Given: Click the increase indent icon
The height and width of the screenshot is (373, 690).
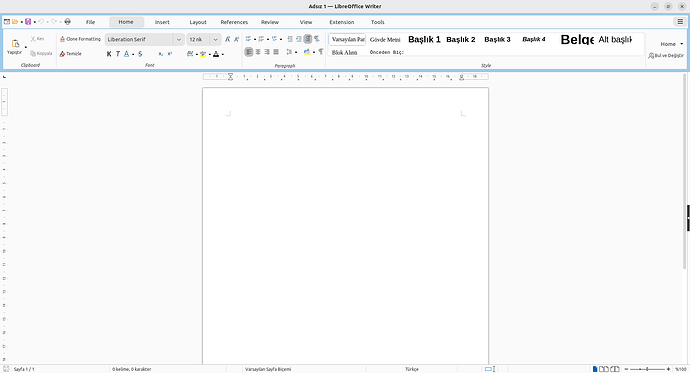Looking at the screenshot, I should coord(290,39).
